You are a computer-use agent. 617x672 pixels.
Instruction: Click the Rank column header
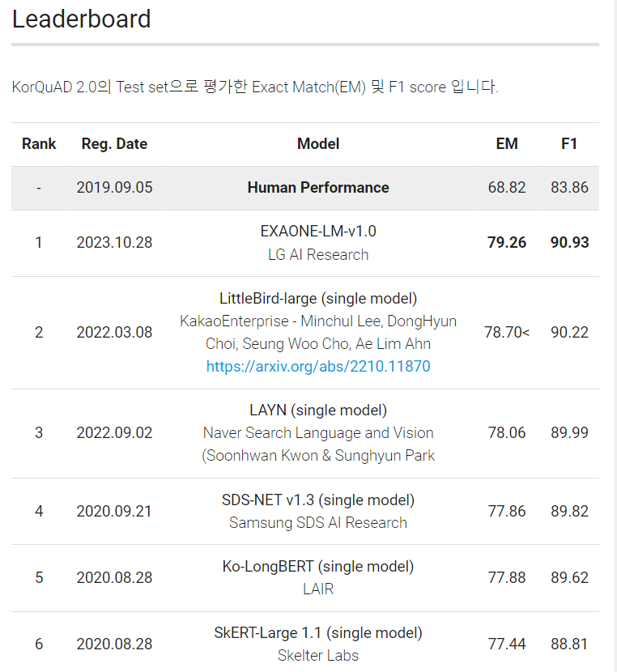pyautogui.click(x=39, y=144)
